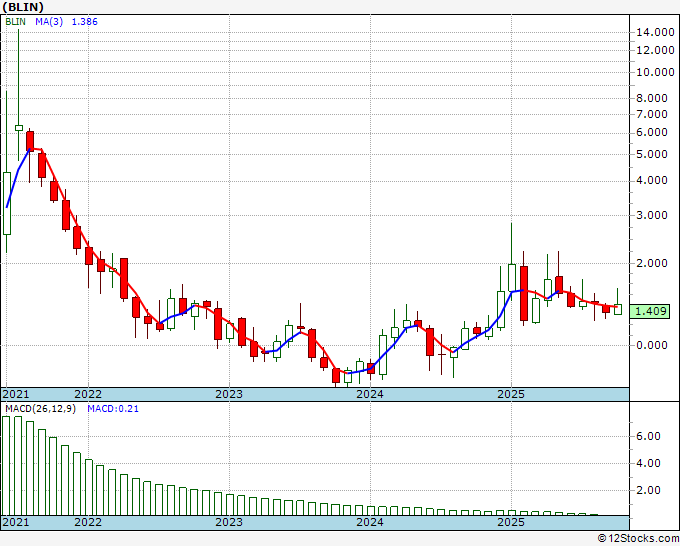680x546 pixels.
Task: Click the first tallest MACD histogram bar
Action: click(x=7, y=465)
